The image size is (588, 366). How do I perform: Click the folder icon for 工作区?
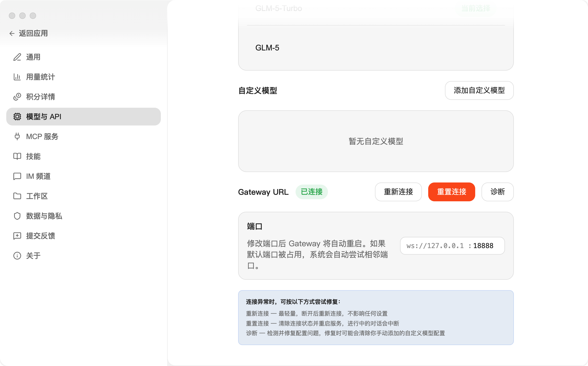pos(17,196)
